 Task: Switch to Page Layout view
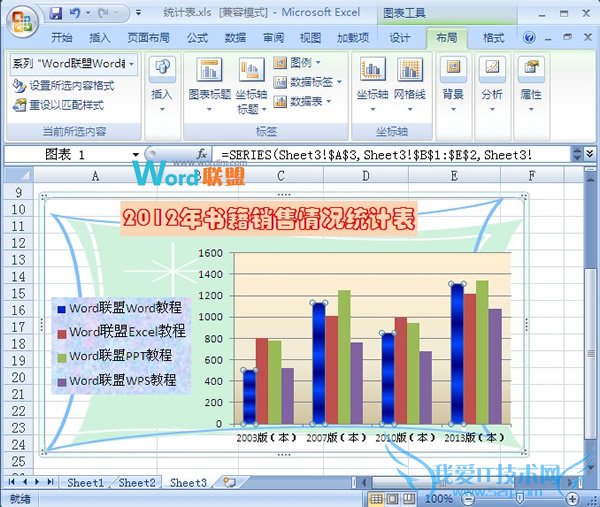tap(393, 499)
